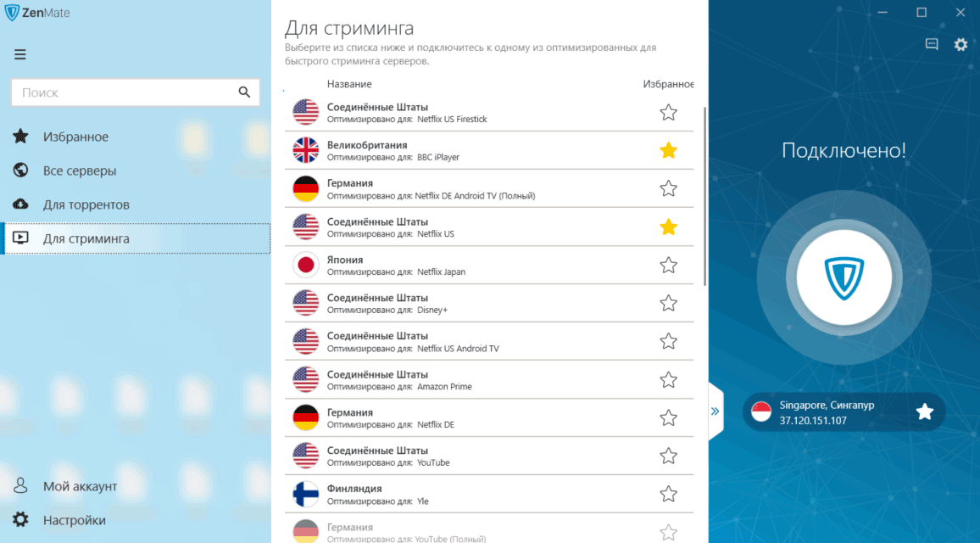Click Singapore, Сингапур location label

[827, 405]
